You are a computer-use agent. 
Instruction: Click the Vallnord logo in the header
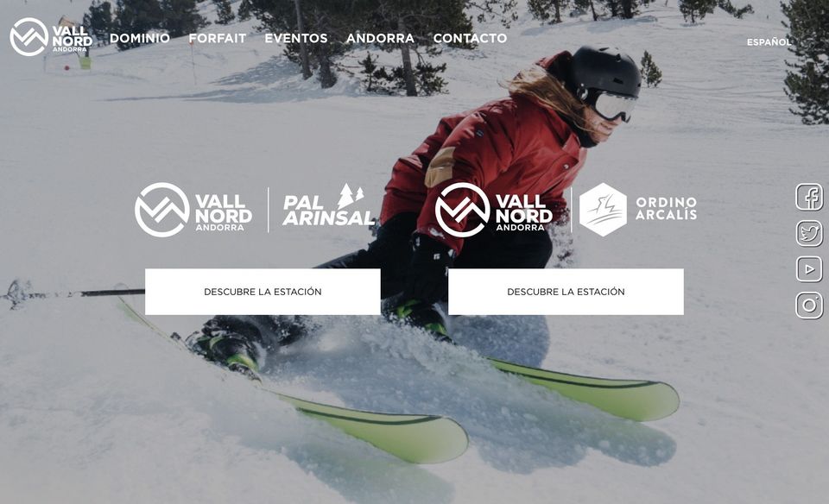51,37
